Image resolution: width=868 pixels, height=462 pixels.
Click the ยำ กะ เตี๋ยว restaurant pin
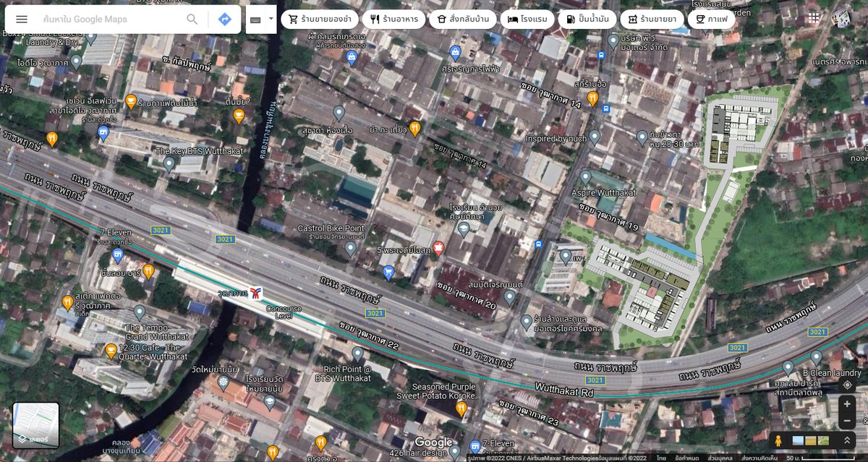click(x=414, y=129)
